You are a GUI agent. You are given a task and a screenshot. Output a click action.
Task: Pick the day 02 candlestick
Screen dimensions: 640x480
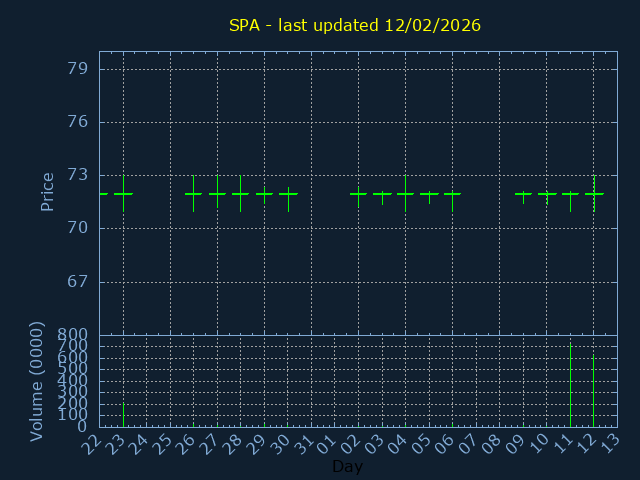click(358, 194)
